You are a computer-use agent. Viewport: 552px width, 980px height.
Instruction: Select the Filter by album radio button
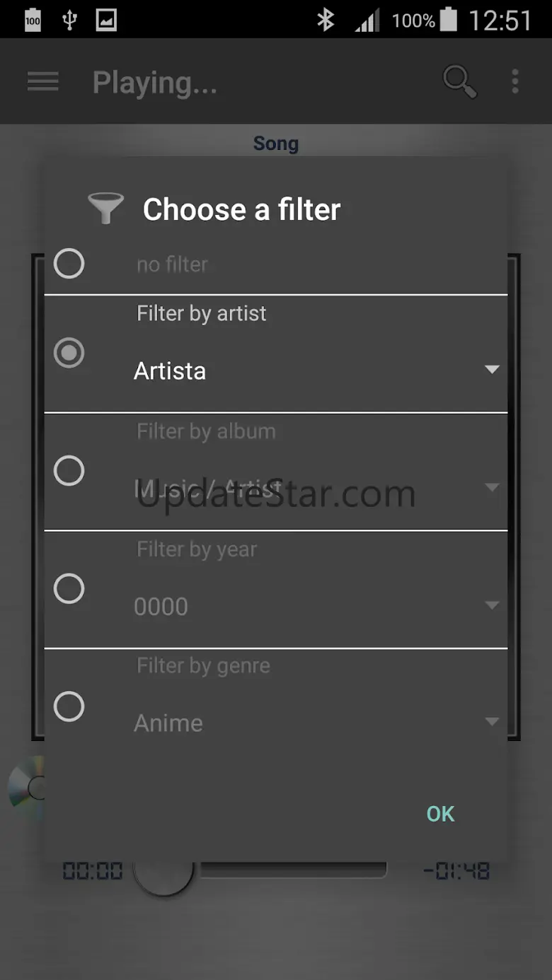pos(69,471)
